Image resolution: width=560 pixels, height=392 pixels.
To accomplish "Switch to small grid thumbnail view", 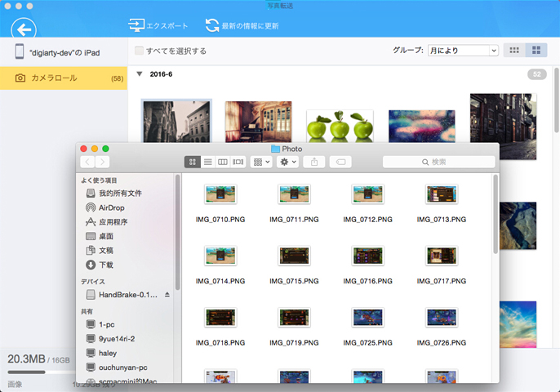I will pyautogui.click(x=514, y=51).
